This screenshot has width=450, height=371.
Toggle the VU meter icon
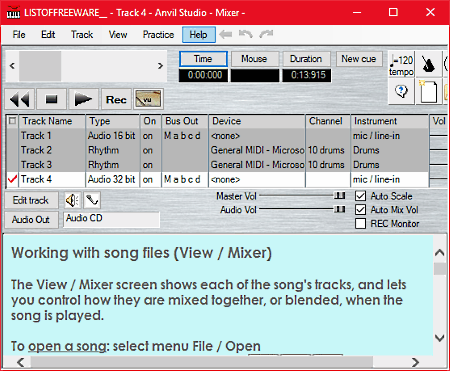point(148,99)
